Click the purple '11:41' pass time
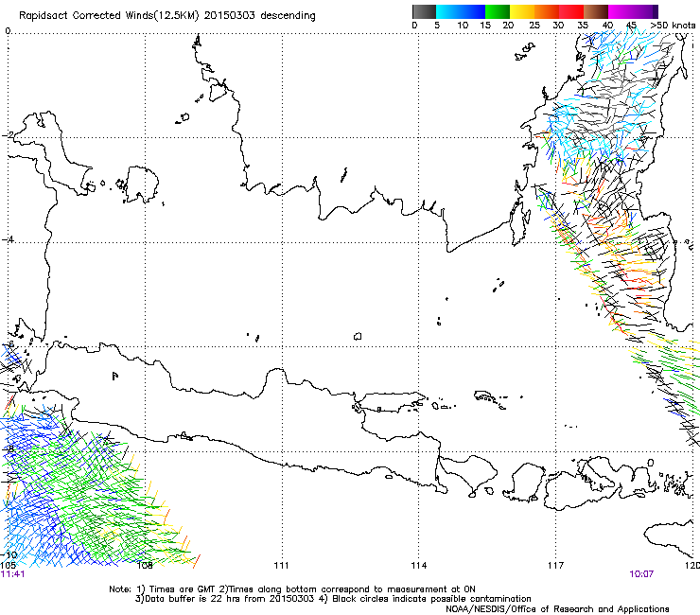Image resolution: width=700 pixels, height=615 pixels. click(x=12, y=574)
